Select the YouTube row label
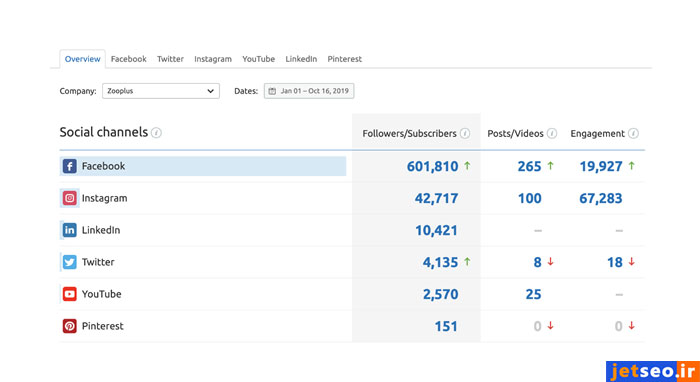The image size is (700, 382). 101,294
